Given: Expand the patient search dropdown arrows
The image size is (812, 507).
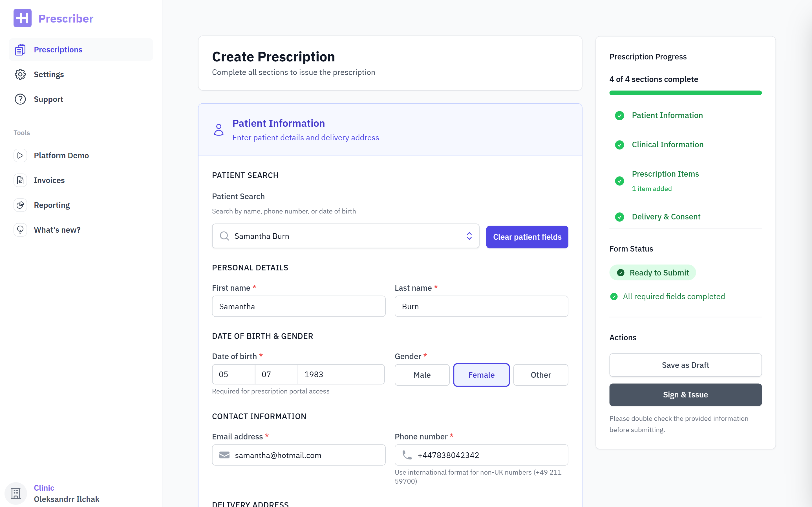Looking at the screenshot, I should (x=469, y=236).
